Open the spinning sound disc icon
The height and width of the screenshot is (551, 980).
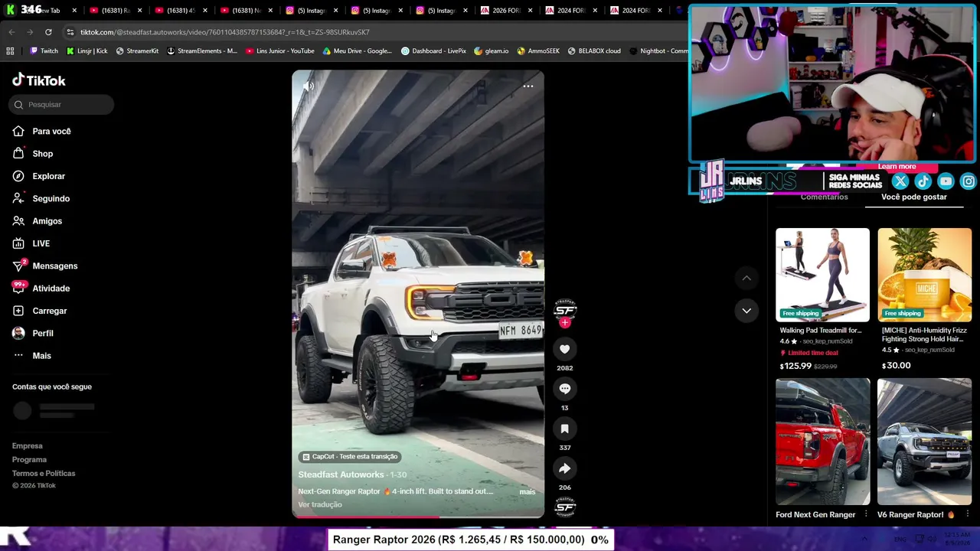pos(565,507)
